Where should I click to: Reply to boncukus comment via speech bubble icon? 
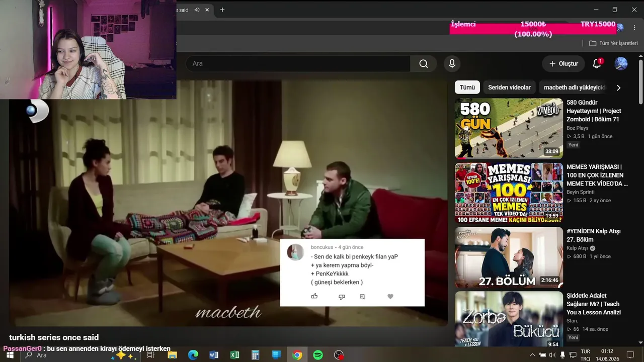pos(362,297)
